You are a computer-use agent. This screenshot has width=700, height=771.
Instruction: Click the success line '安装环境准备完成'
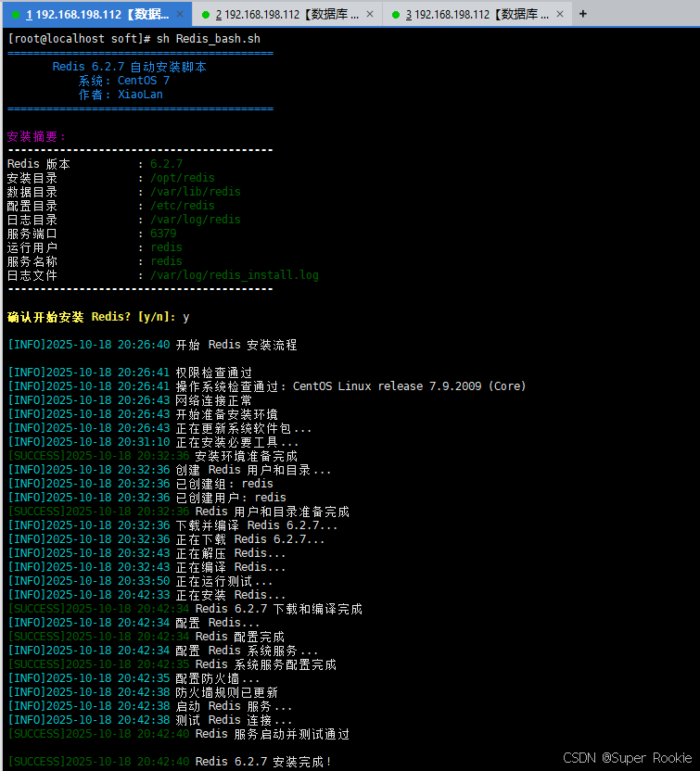click(247, 456)
